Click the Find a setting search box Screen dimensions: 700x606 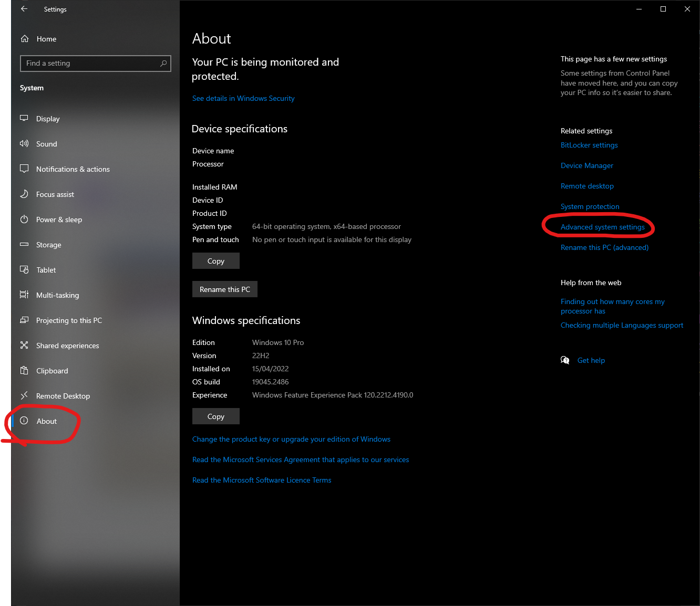point(96,63)
